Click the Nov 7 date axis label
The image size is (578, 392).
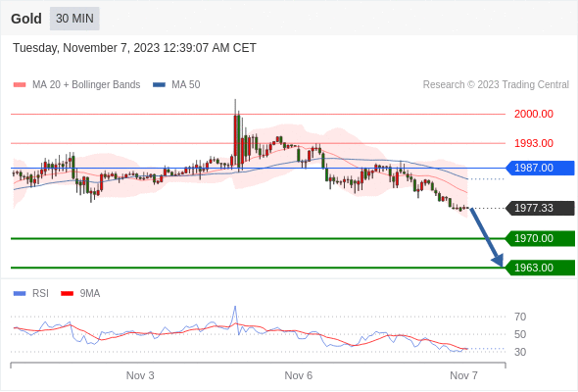tap(463, 375)
